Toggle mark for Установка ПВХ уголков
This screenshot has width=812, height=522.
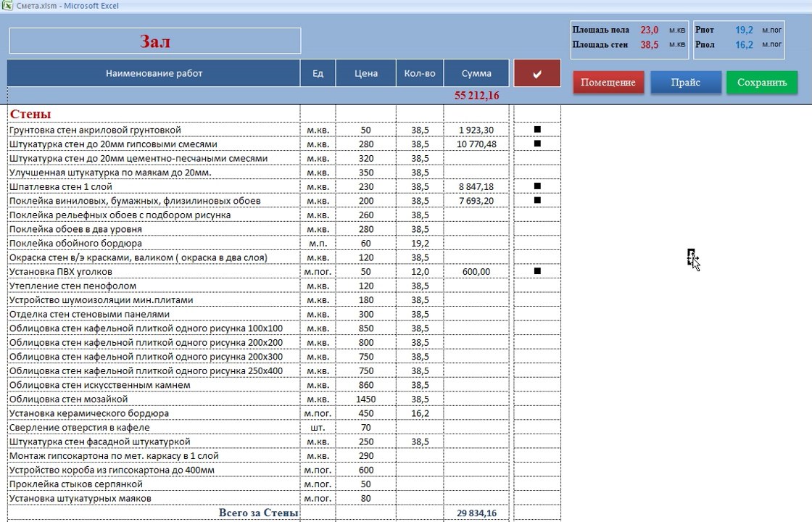(537, 271)
